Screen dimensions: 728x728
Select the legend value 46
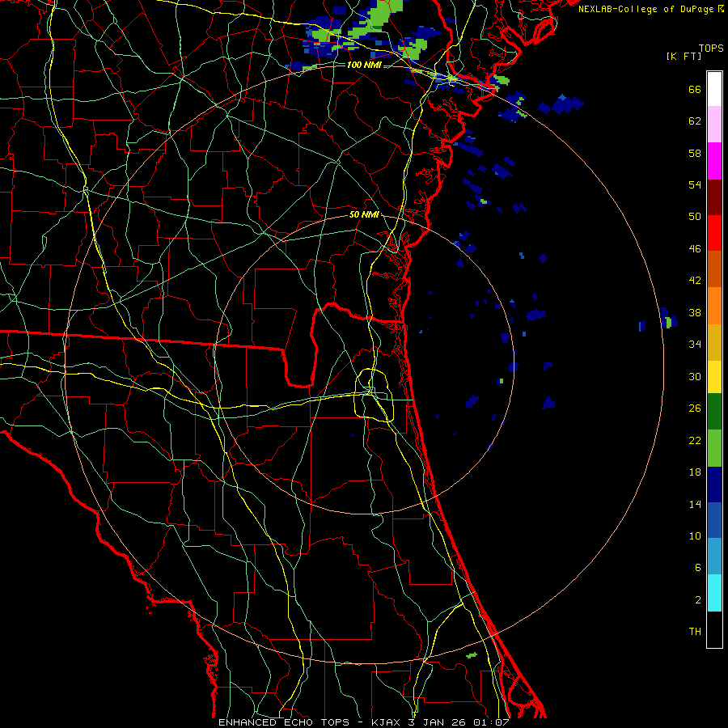coord(695,249)
